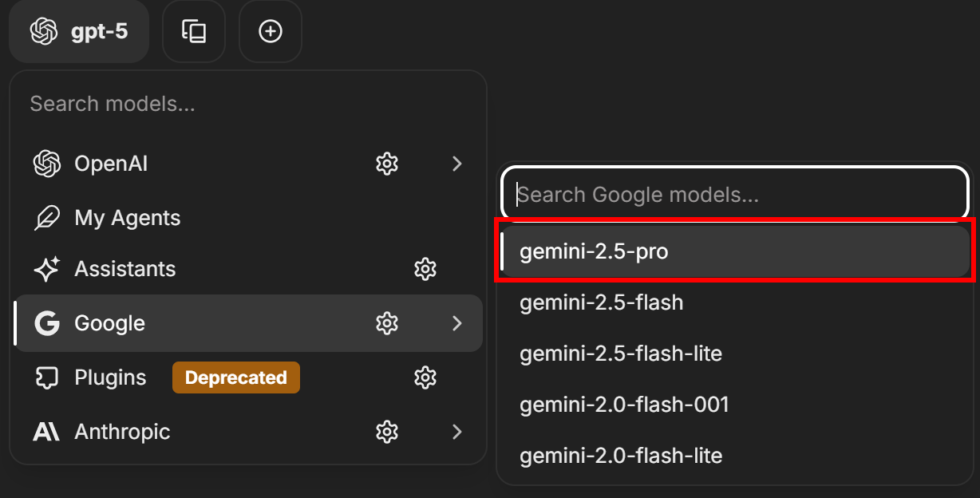Click the gpt-5 model button
Image resolution: width=980 pixels, height=498 pixels.
tap(78, 31)
